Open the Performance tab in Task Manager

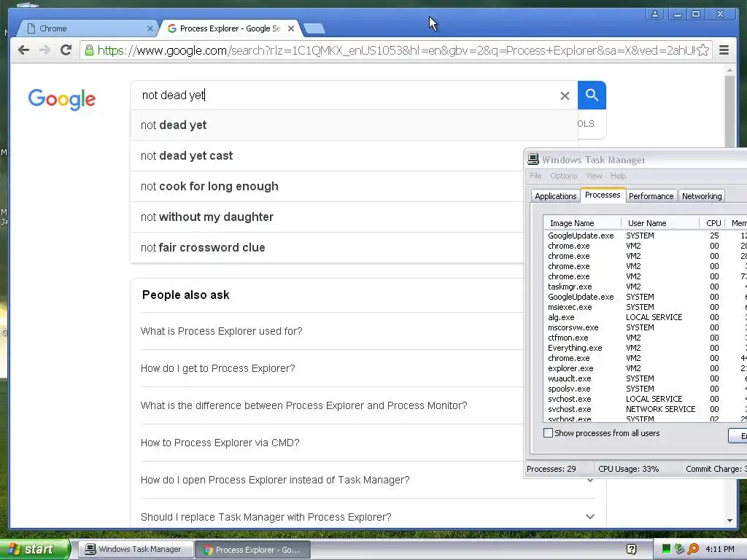651,196
